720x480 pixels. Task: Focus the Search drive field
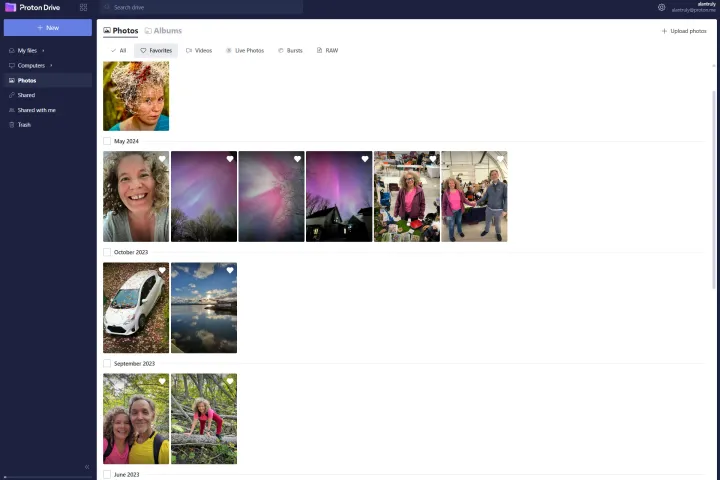(200, 7)
